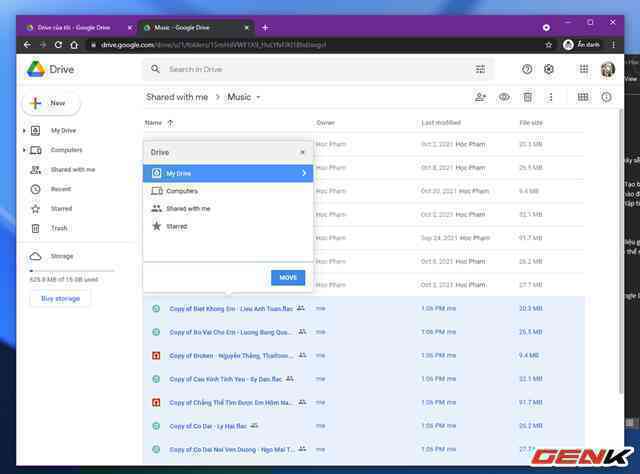Click the Last modified column header
This screenshot has width=640, height=474.
click(441, 123)
